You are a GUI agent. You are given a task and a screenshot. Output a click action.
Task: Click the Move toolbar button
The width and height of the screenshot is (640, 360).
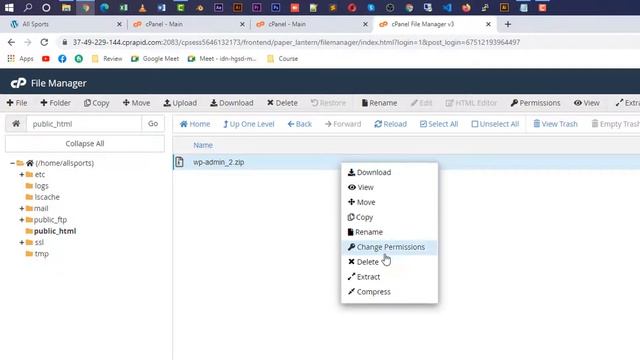[136, 103]
